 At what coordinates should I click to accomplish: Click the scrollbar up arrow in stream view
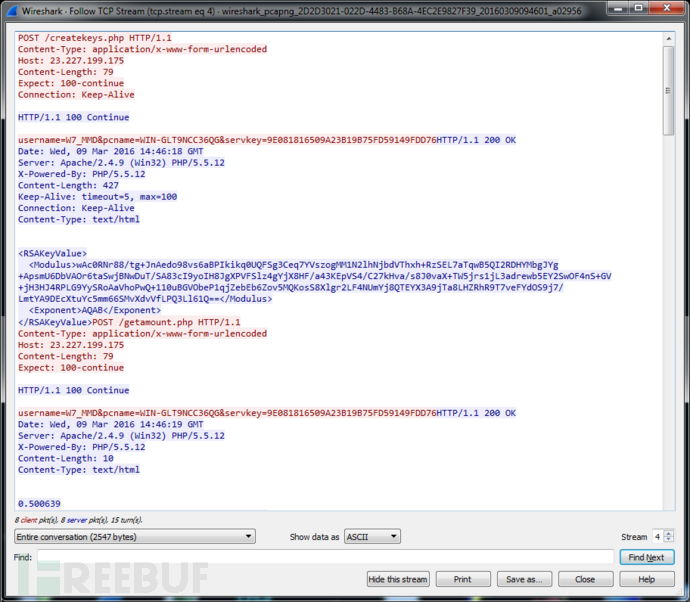click(x=668, y=39)
